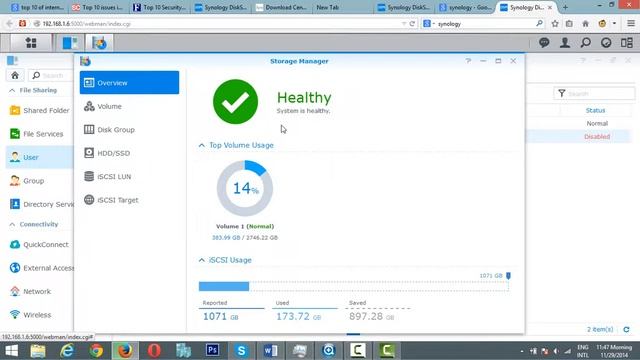Collapse the Top Volume Usage section
Screen dimensions: 640x360
(x=202, y=145)
